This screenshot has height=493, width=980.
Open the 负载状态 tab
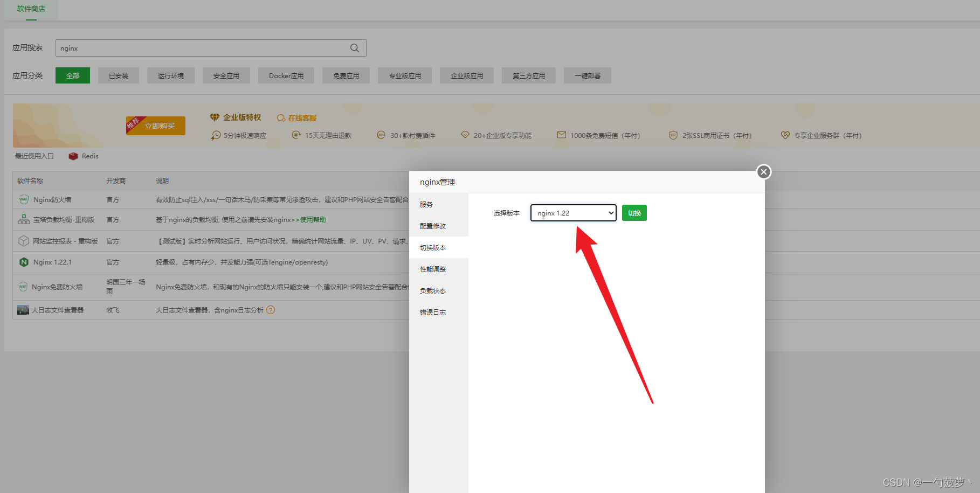pos(439,290)
